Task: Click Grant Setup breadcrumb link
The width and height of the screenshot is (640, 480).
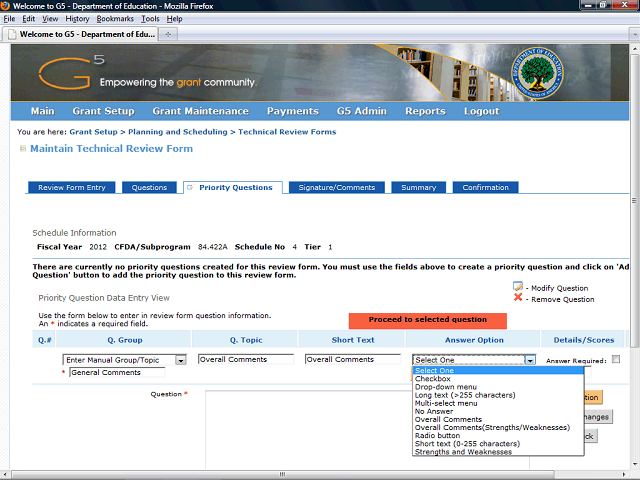Action: coord(93,132)
